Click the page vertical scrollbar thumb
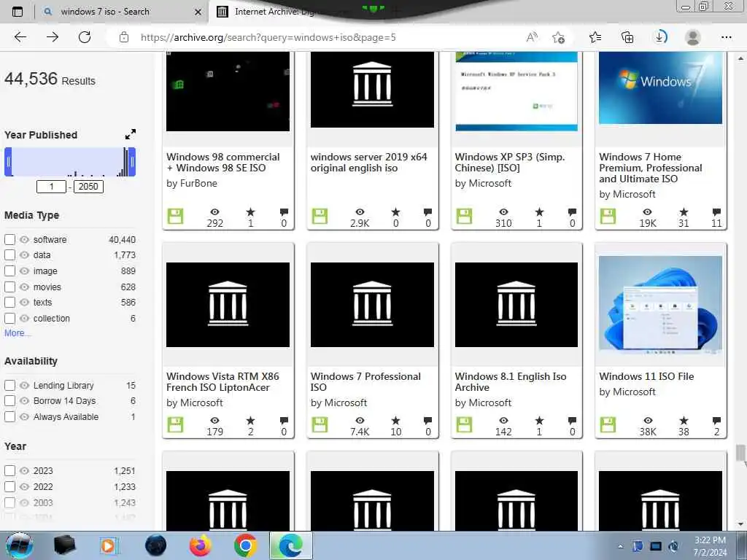Screen dimensions: 747x560 tap(740, 453)
